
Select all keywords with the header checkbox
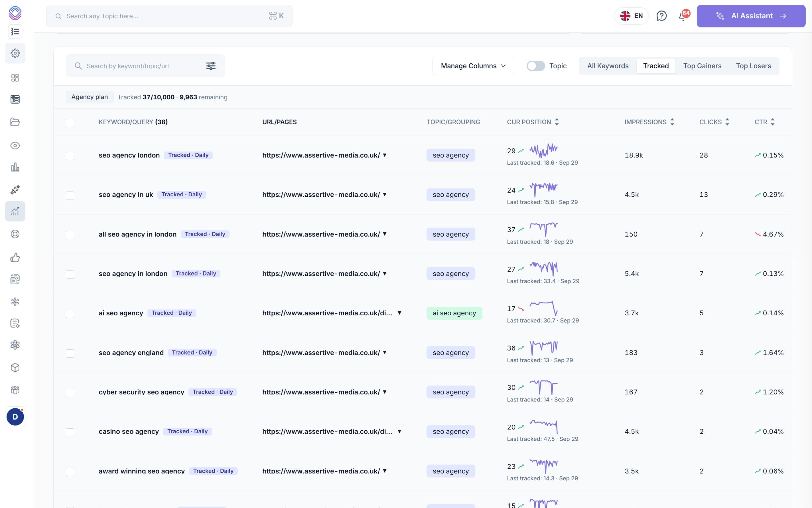pos(70,123)
